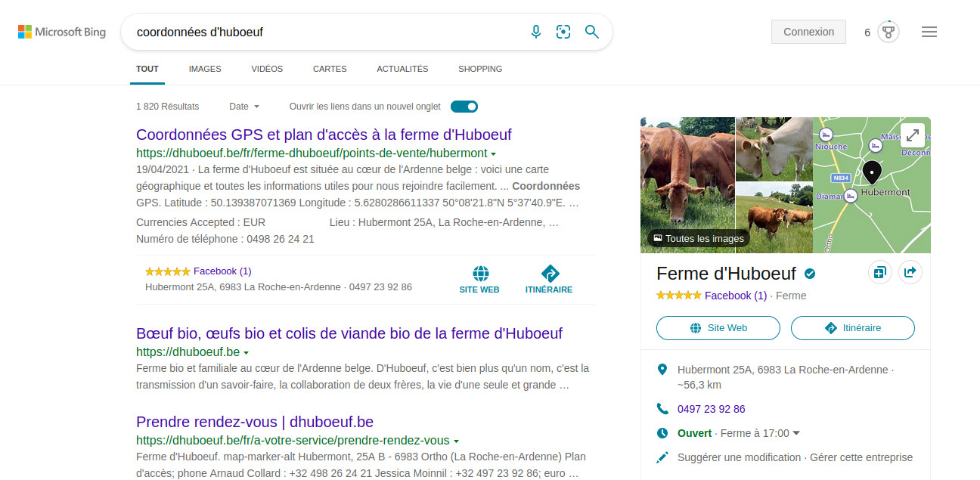Viewport: 980px width, 480px height.
Task: Click the Microsoft Rewards trophy icon
Action: click(889, 31)
